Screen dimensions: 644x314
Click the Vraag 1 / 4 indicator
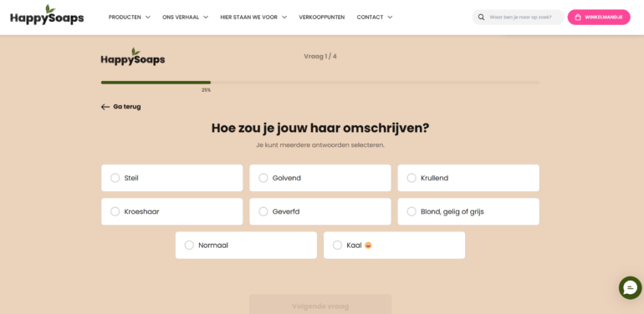tap(320, 56)
